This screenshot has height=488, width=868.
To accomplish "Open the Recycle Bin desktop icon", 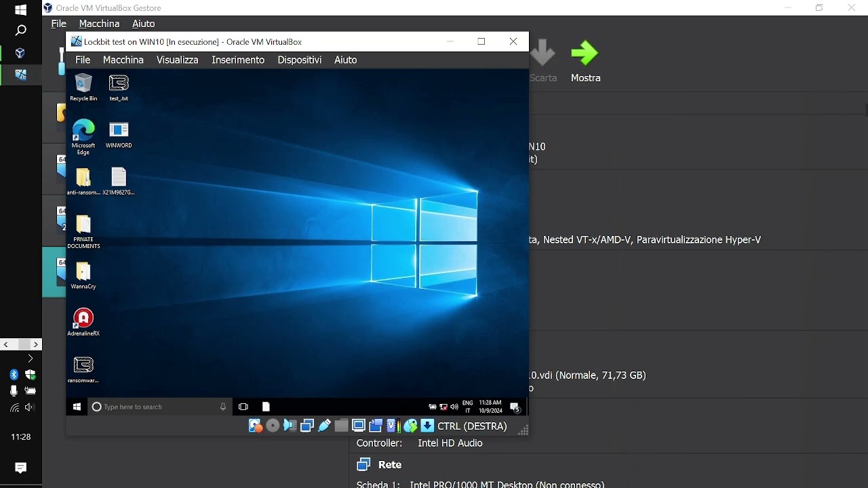I will click(83, 87).
